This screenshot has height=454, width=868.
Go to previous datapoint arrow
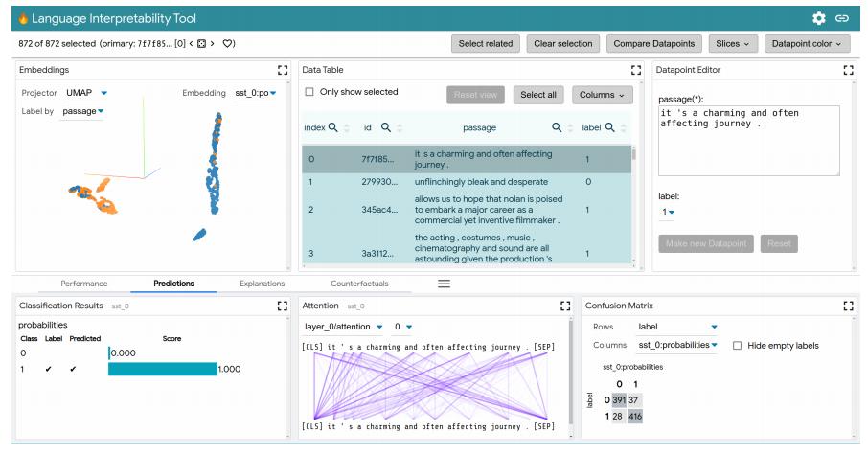point(191,44)
